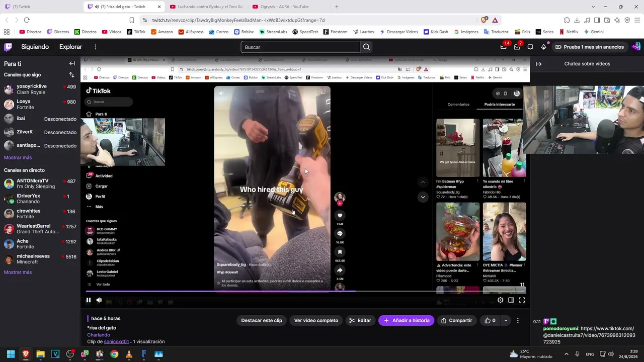Click the browser address bar URL
This screenshot has width=644, height=362.
[238, 20]
